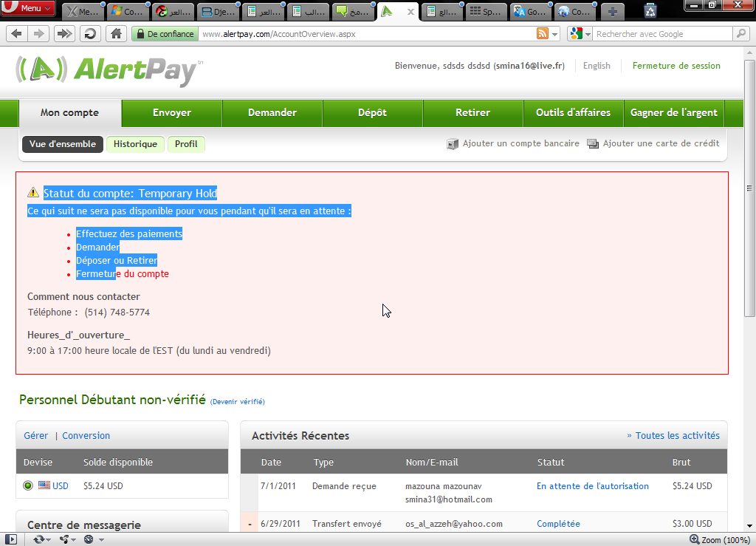Click the USD currency link
The height and width of the screenshot is (546, 756).
click(61, 485)
